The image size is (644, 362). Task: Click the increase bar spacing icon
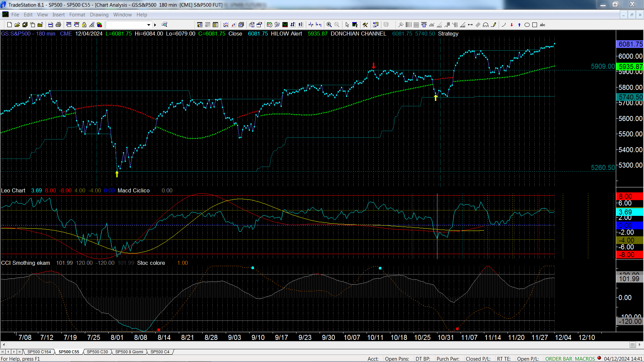point(319,25)
